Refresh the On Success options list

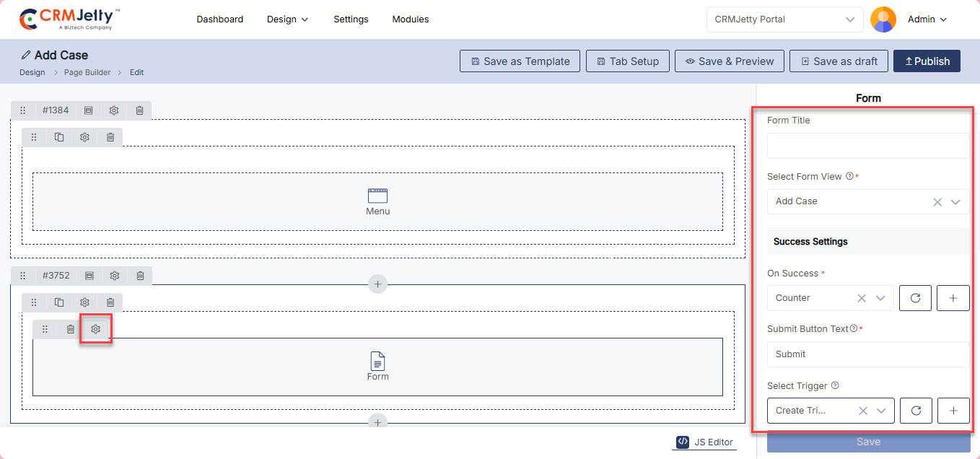[915, 298]
